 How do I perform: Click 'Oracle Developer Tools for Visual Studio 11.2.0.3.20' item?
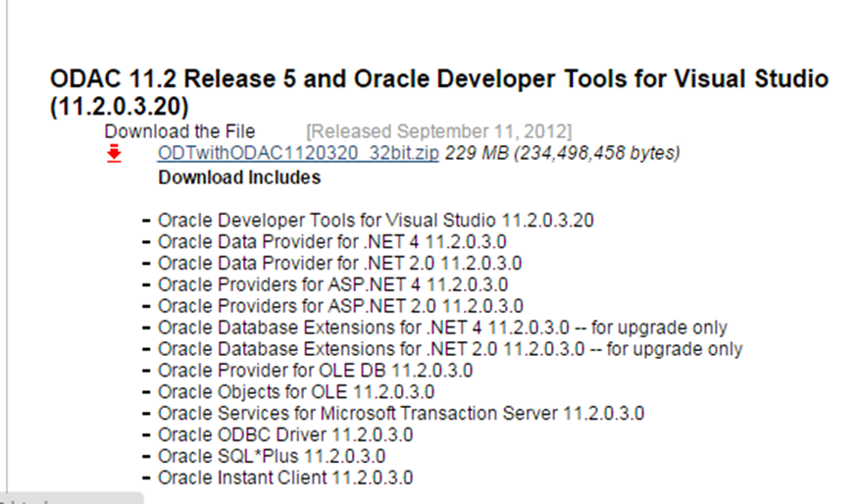(376, 220)
